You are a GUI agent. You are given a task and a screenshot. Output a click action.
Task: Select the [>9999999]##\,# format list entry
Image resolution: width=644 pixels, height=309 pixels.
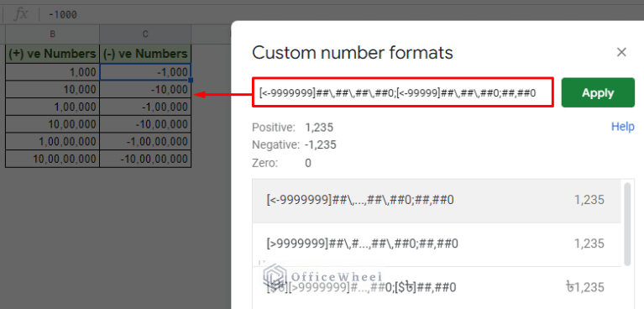(x=436, y=244)
